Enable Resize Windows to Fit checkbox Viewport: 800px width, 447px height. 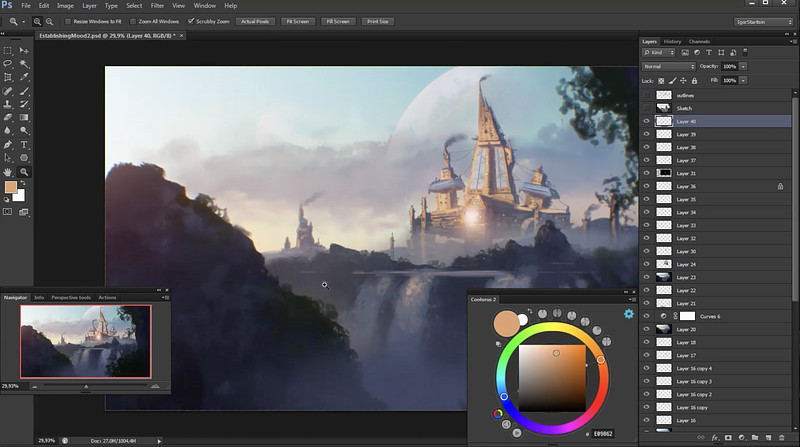point(67,20)
